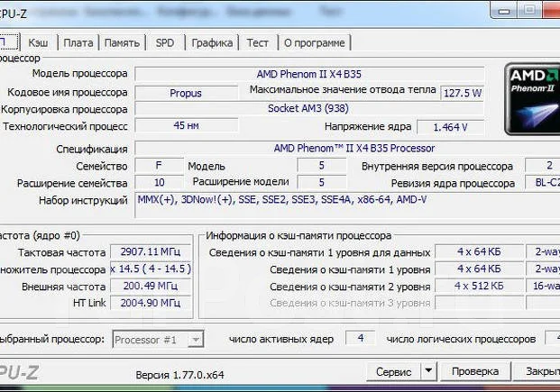Expand the Processor #1 selection dropdown
560x392 pixels.
196,340
